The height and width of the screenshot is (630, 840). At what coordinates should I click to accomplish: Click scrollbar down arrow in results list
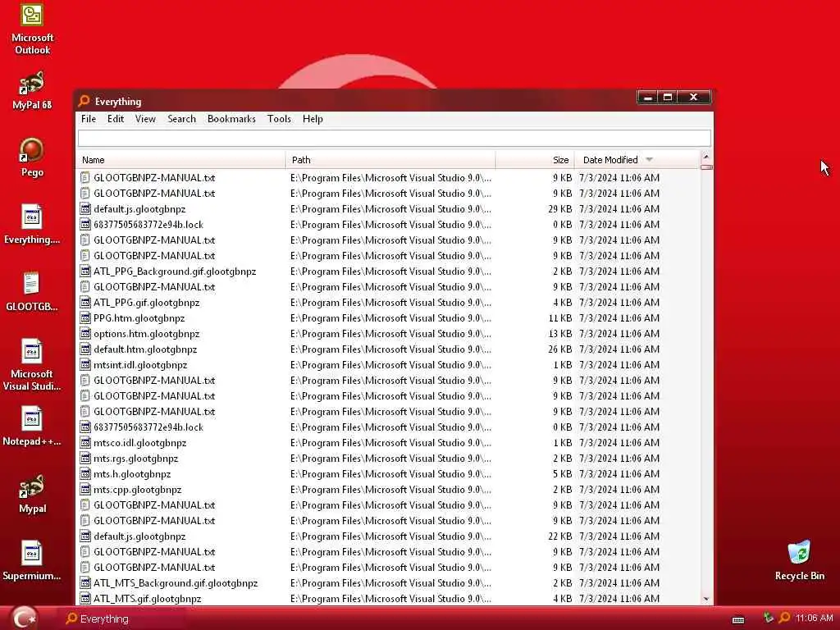706,599
